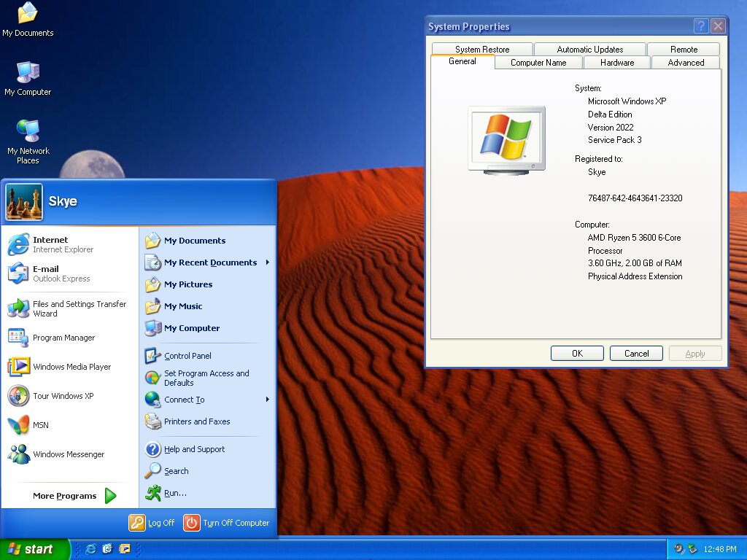
Task: Open My Pictures folder
Action: (209, 284)
